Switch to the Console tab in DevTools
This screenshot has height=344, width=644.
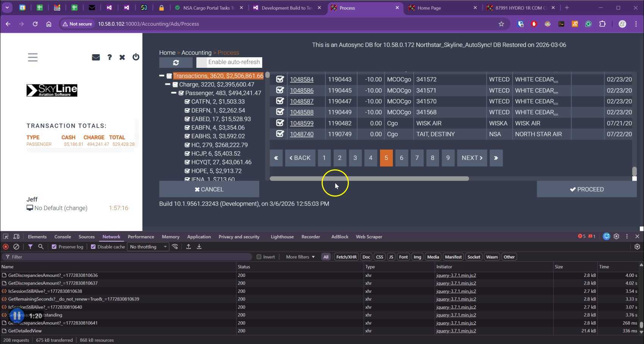[63, 237]
